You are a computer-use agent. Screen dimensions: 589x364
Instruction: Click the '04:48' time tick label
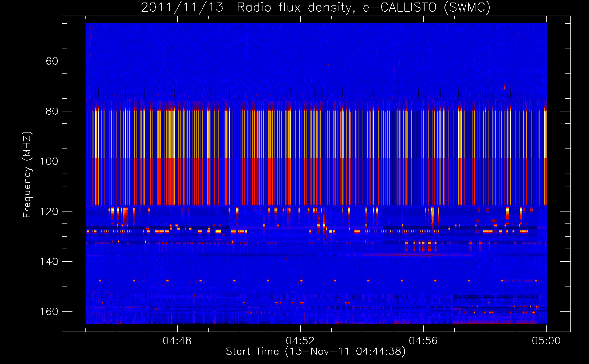point(177,341)
